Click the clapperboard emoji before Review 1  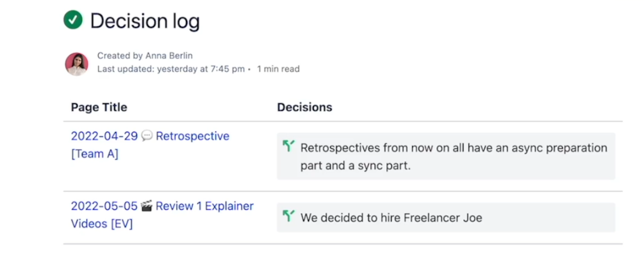click(147, 206)
